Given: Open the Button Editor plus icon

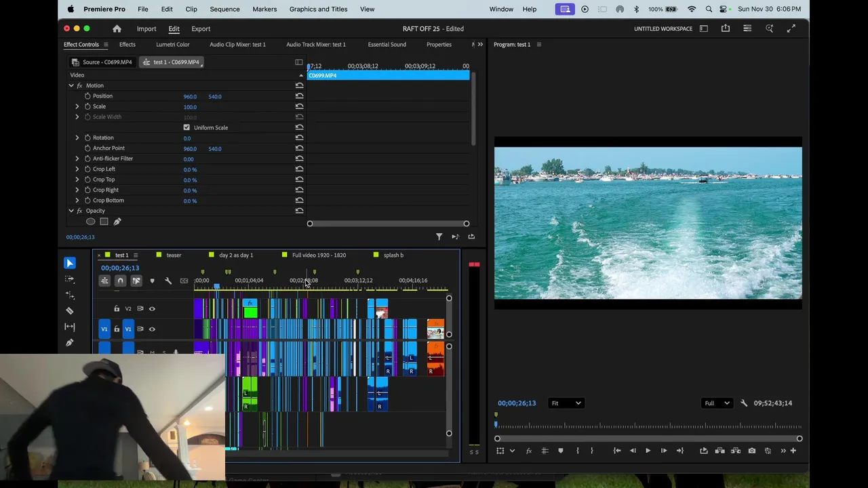Looking at the screenshot, I should (x=793, y=451).
